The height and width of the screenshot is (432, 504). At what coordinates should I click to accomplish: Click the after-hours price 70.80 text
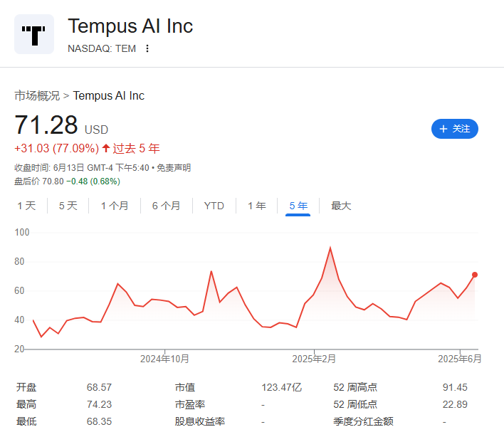point(53,181)
